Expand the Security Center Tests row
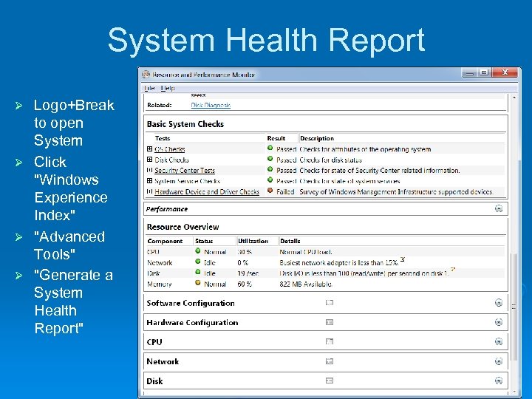This screenshot has height=399, width=532. point(149,170)
